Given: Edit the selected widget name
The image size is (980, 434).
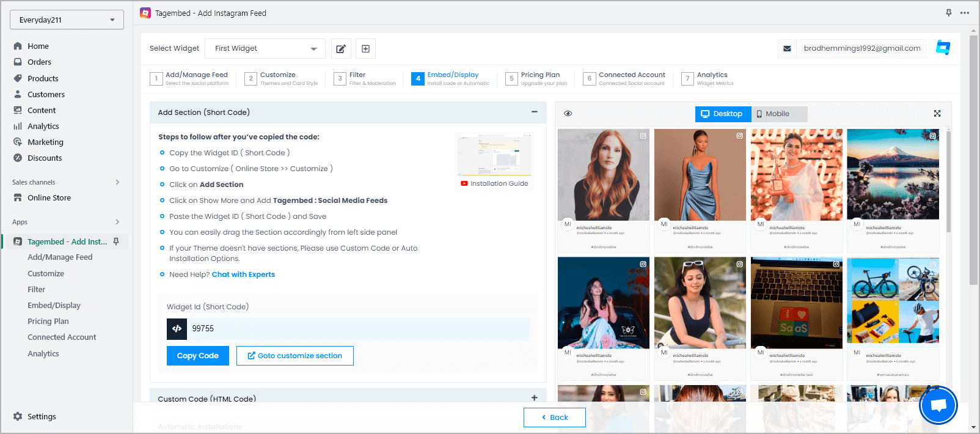Looking at the screenshot, I should tap(341, 48).
